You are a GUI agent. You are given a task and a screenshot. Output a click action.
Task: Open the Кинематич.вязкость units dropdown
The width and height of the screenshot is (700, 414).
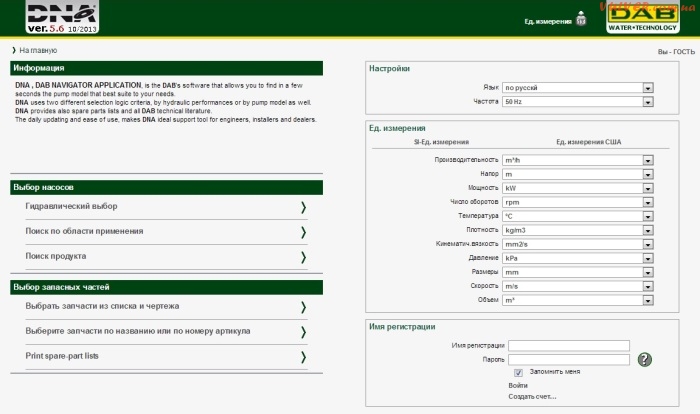point(578,244)
